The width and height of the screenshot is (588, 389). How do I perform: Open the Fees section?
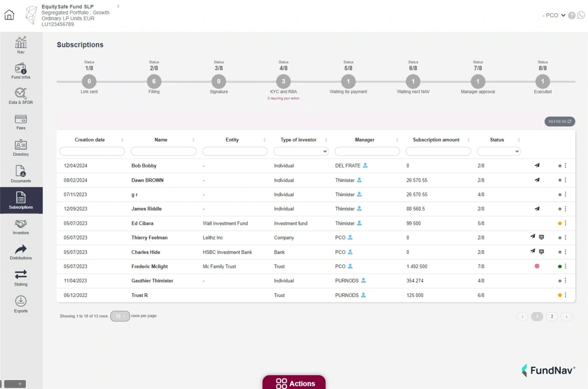21,122
